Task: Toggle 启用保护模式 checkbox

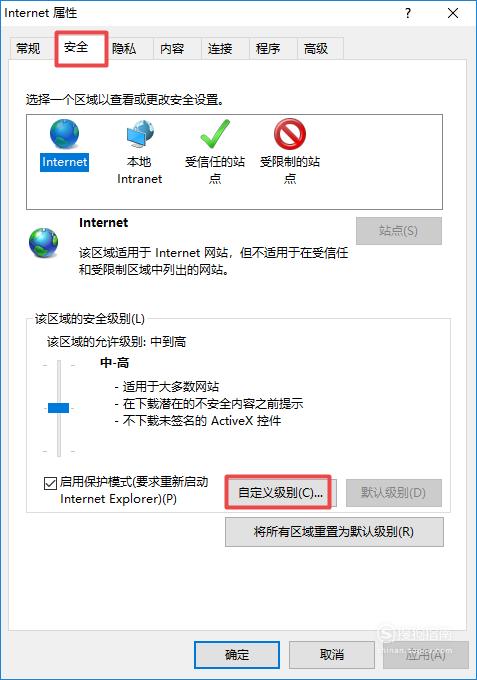Action: pos(50,483)
